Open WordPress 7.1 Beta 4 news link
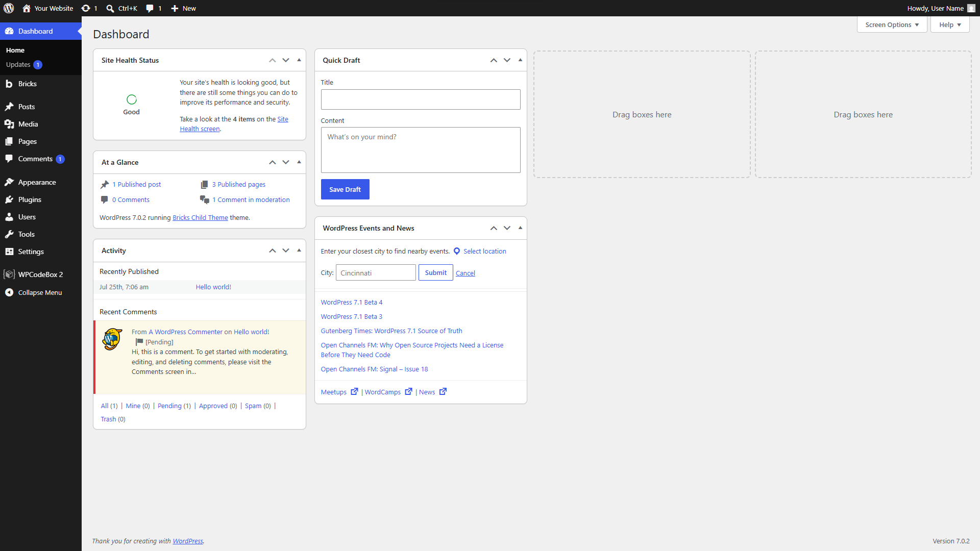 click(x=352, y=303)
